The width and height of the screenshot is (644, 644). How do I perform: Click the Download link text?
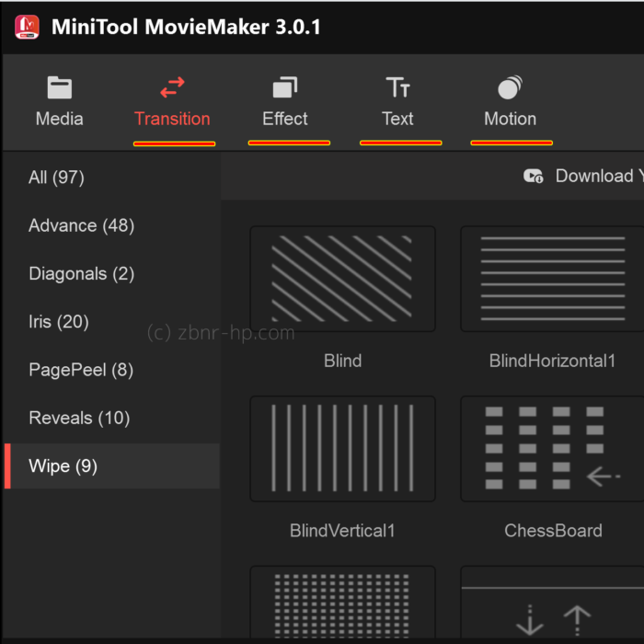pos(599,176)
